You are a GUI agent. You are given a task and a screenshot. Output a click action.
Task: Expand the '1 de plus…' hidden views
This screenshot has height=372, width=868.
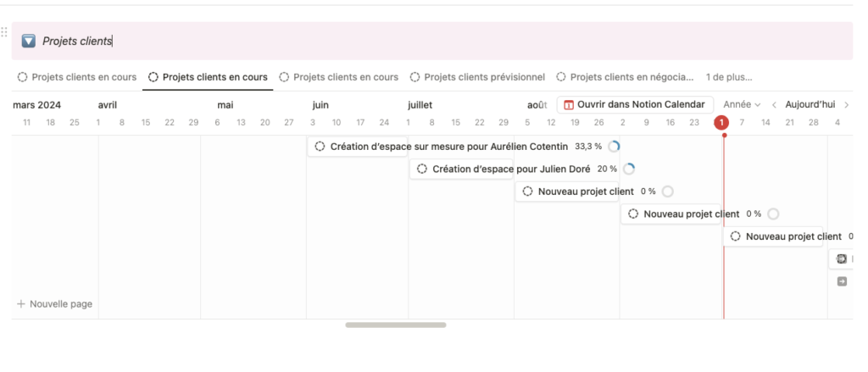click(729, 77)
